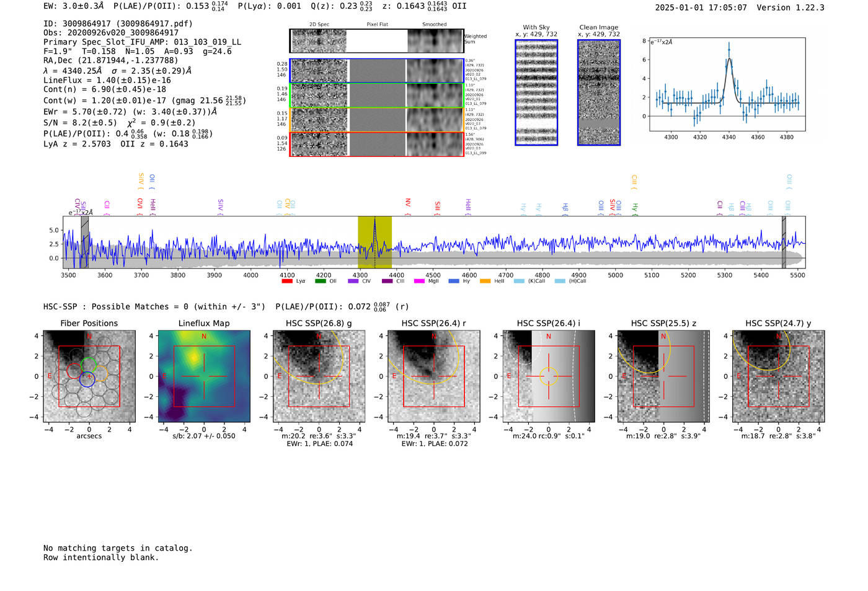Open the With Sky fiber image
This screenshot has width=868, height=591.
(x=536, y=92)
